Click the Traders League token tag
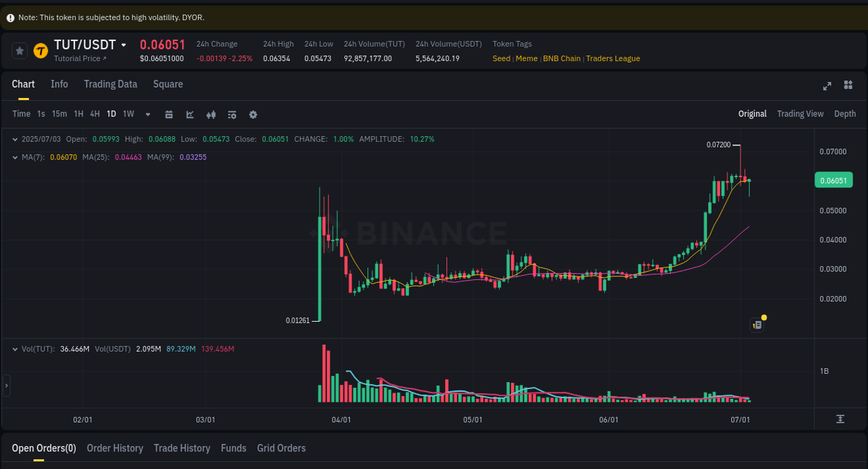Image resolution: width=868 pixels, height=469 pixels. click(x=612, y=58)
